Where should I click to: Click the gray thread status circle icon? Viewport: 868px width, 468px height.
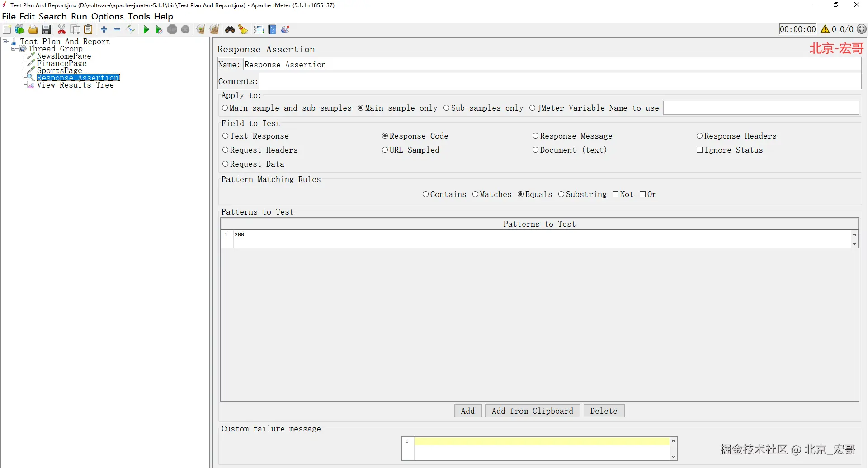862,29
